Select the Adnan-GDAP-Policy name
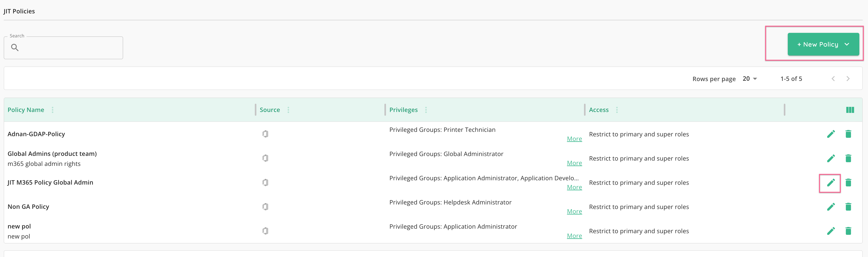The height and width of the screenshot is (257, 868). click(x=36, y=134)
